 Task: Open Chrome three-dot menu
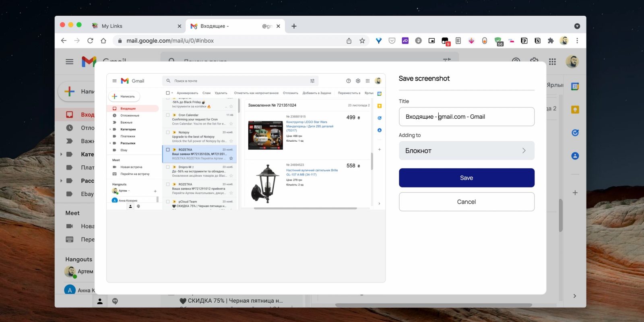click(577, 41)
